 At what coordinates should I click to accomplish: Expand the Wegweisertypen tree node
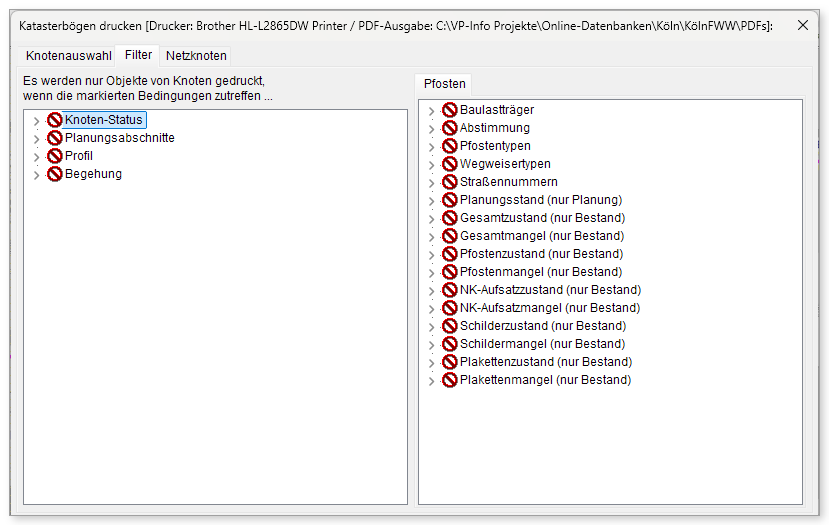(431, 165)
